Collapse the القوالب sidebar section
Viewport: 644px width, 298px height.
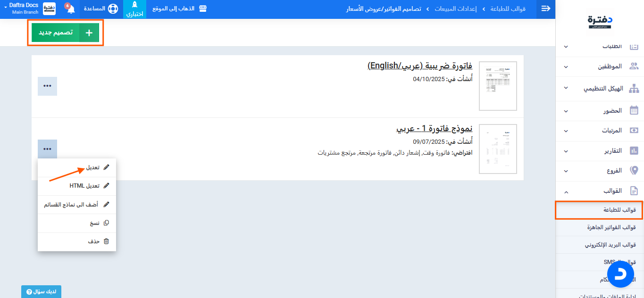(x=600, y=191)
